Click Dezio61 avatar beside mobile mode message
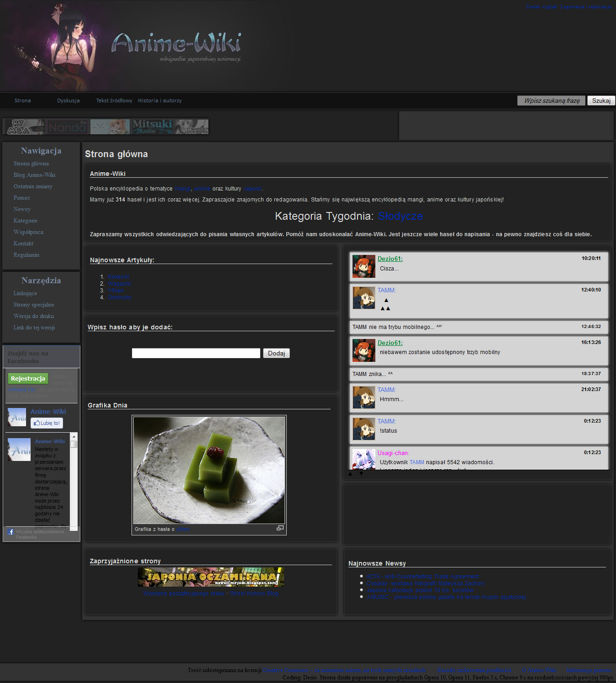The image size is (616, 683). (x=363, y=350)
